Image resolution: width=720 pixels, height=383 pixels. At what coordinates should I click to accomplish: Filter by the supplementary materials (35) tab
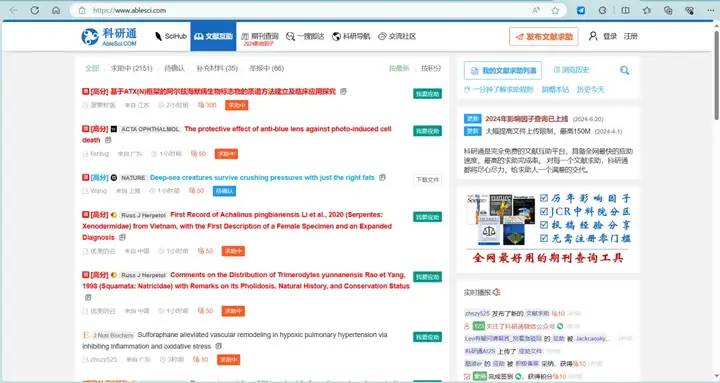click(x=217, y=68)
